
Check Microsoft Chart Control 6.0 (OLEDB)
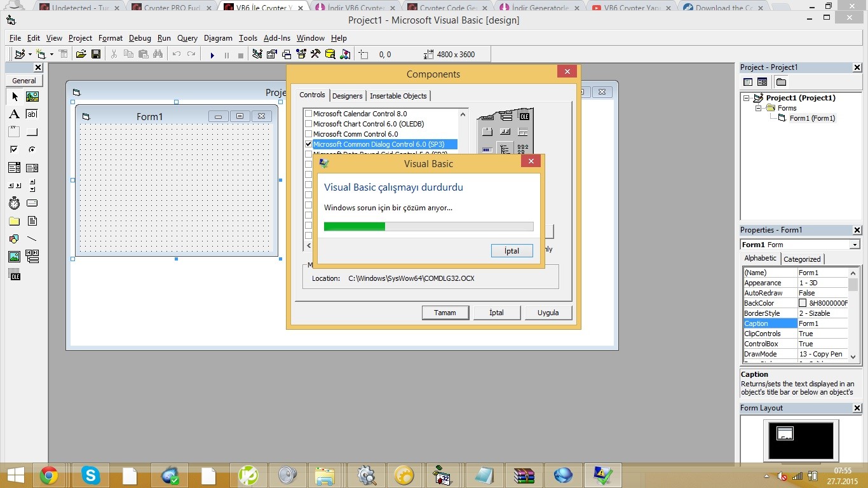click(x=309, y=124)
